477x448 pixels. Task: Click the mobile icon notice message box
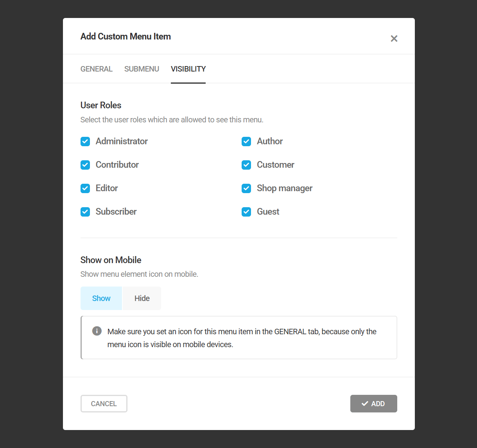238,337
